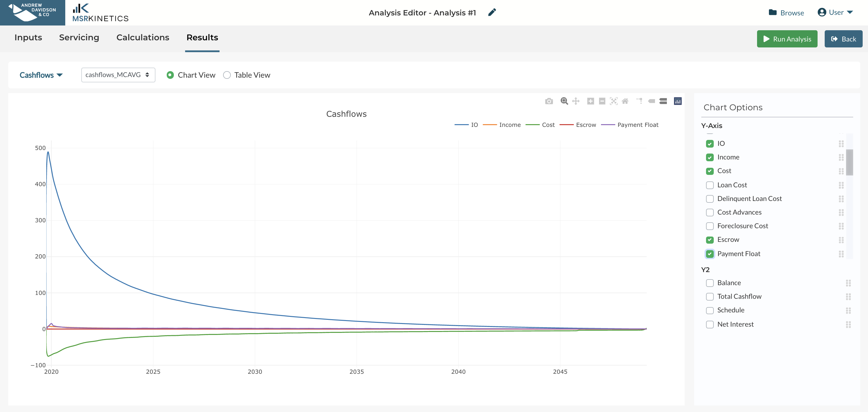Check the Net Interest checkbox

pyautogui.click(x=710, y=325)
